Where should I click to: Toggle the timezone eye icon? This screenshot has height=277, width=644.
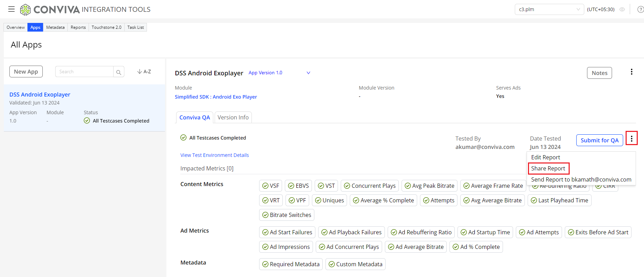(x=622, y=9)
